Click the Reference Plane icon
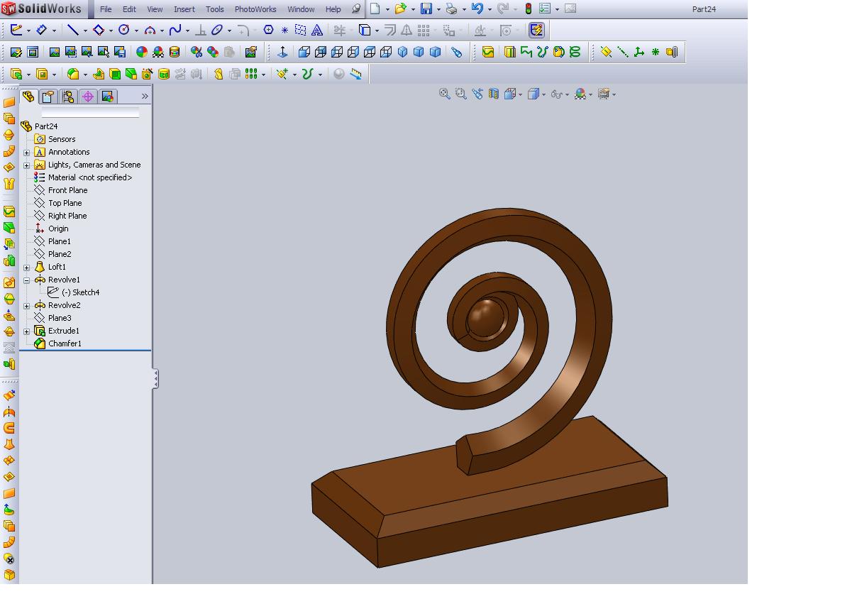This screenshot has width=862, height=616. pyautogui.click(x=606, y=52)
